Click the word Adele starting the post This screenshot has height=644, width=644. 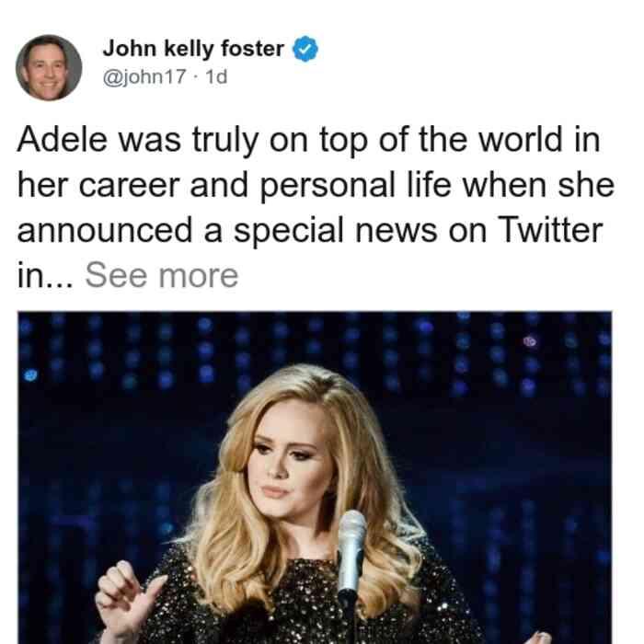[x=62, y=140]
